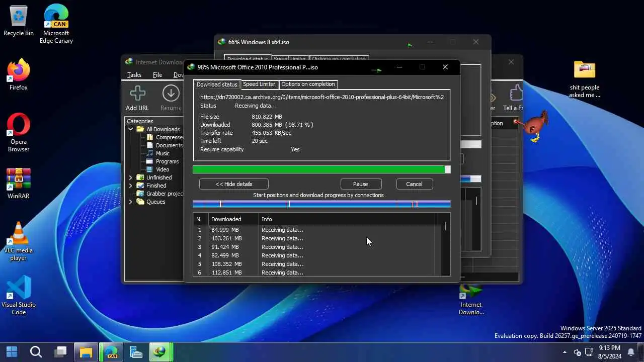This screenshot has height=362, width=644.
Task: Select the Music category
Action: pyautogui.click(x=163, y=153)
